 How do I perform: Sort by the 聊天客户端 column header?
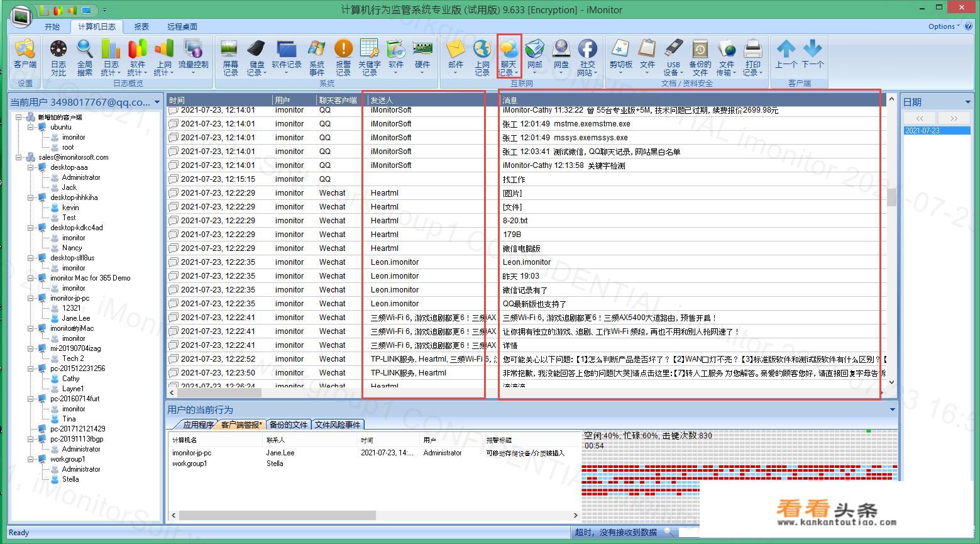[341, 100]
